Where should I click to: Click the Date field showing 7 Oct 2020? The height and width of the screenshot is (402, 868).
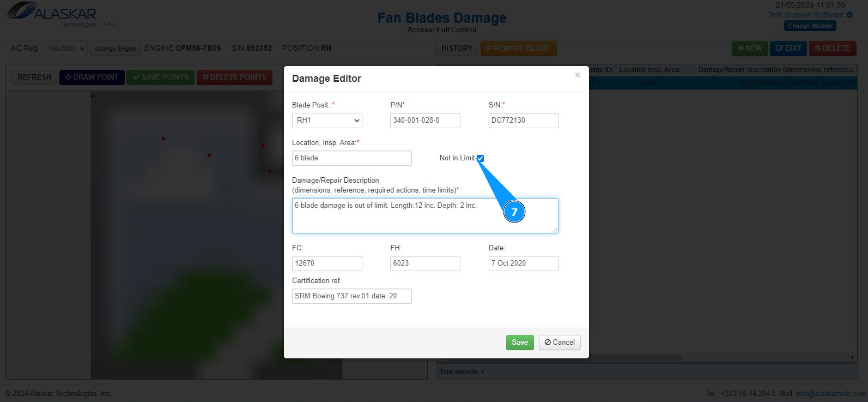(523, 263)
